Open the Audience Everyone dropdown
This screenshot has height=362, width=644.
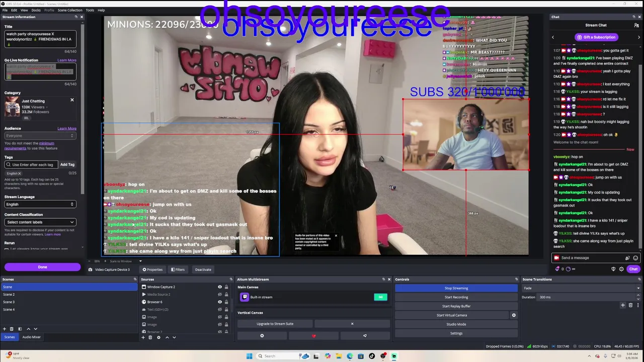[x=40, y=136]
